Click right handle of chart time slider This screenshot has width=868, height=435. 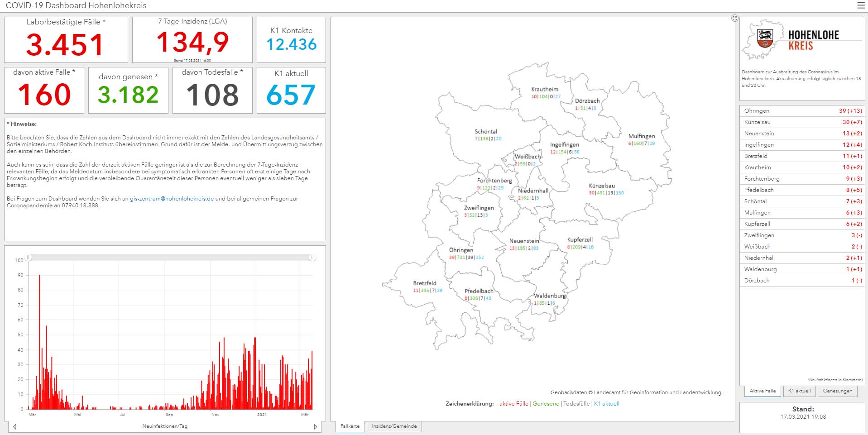click(312, 257)
